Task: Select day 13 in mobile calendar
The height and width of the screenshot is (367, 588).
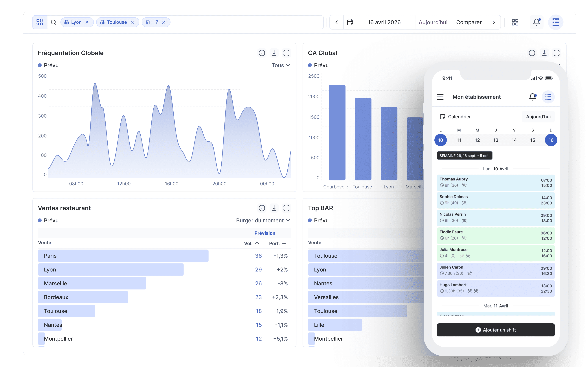Action: pyautogui.click(x=496, y=140)
